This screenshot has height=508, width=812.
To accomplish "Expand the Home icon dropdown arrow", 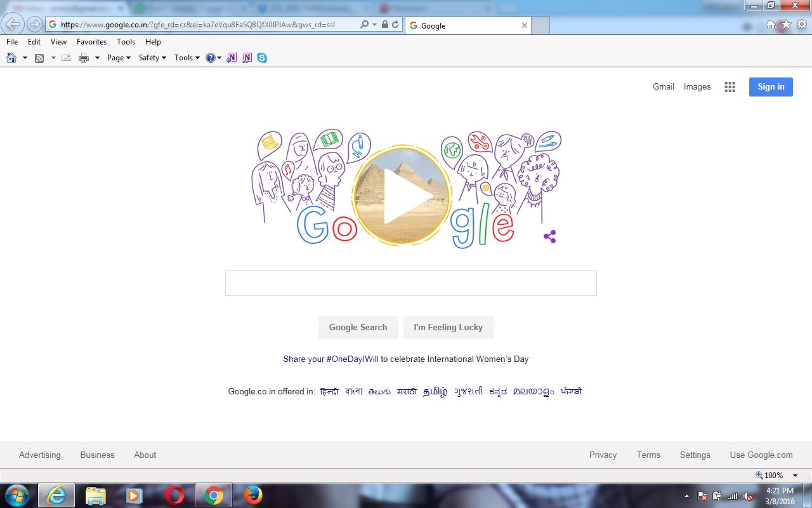I will [25, 58].
